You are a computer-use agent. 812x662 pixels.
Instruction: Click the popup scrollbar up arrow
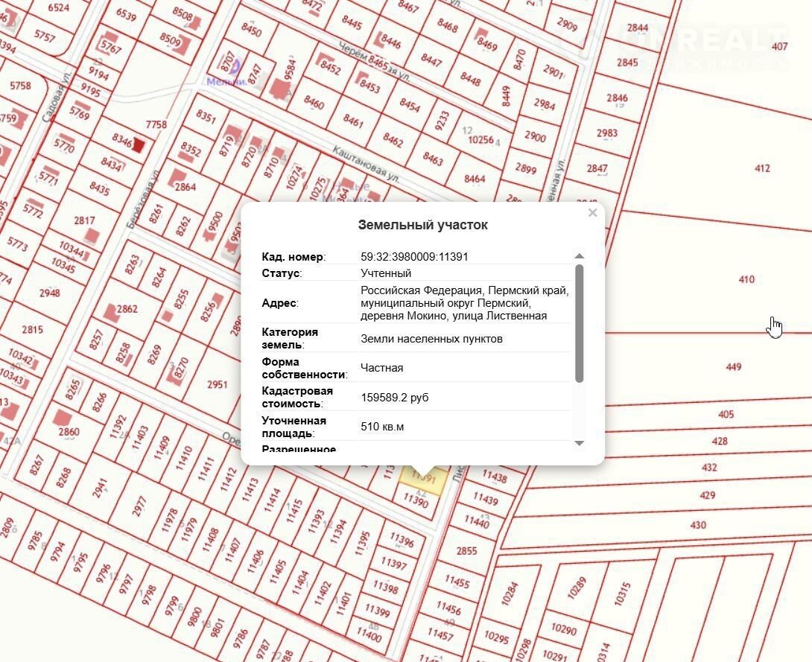tap(580, 256)
